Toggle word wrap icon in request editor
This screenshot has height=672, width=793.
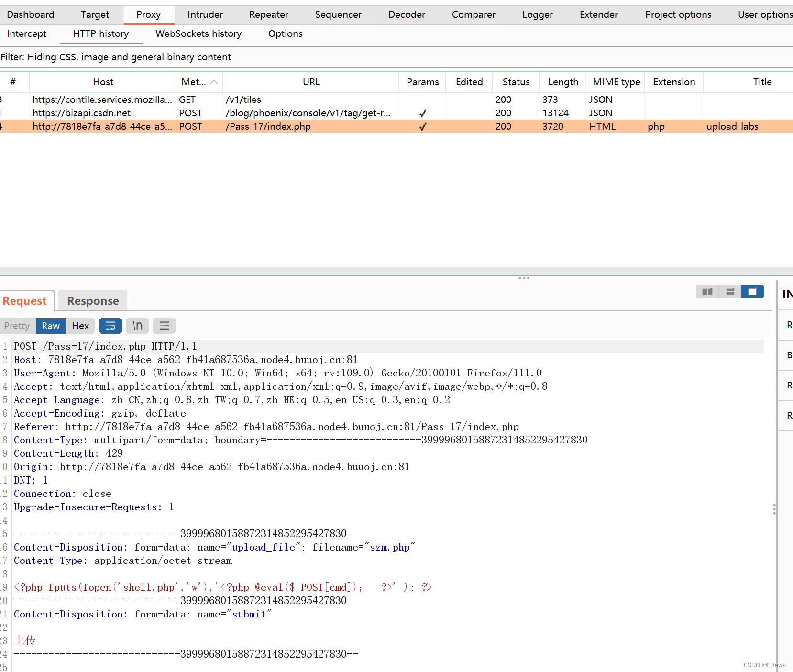(x=110, y=326)
